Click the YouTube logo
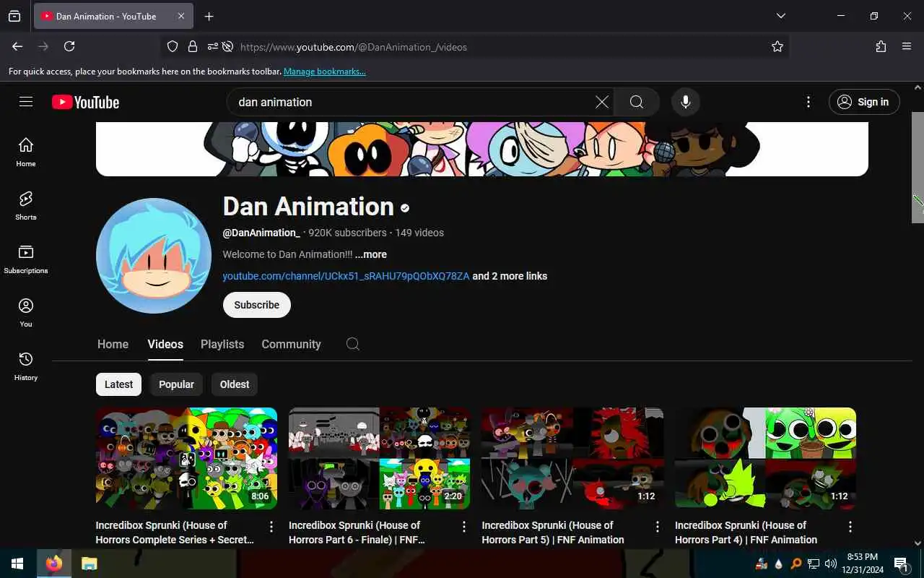924x578 pixels. (85, 103)
